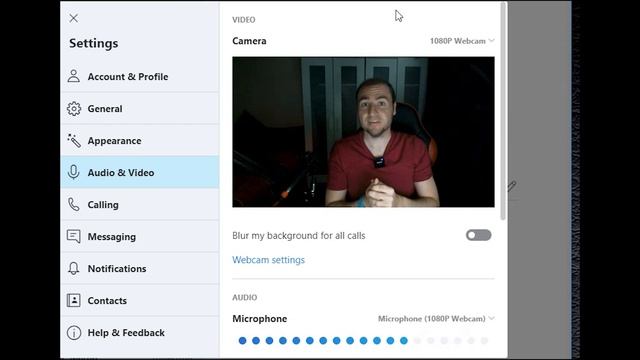This screenshot has height=360, width=640.
Task: Click the camera preview video
Action: tap(363, 132)
